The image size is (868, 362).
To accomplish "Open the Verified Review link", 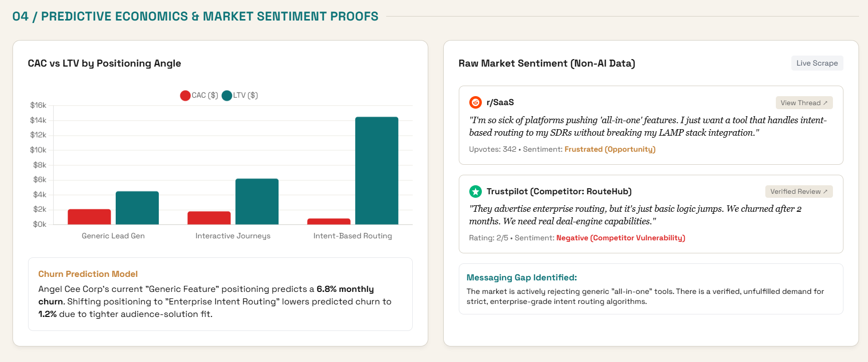I will (799, 191).
